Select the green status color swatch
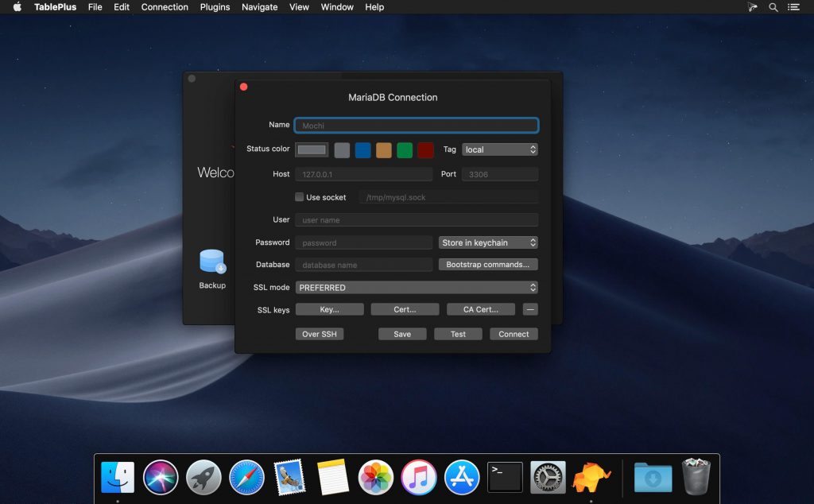Viewport: 814px width, 504px height. (405, 150)
